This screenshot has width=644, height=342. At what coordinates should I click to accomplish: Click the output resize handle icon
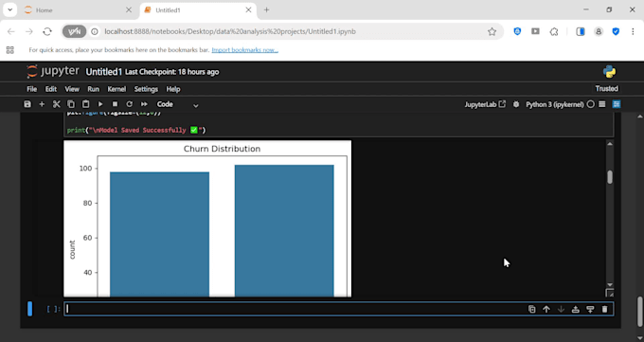(x=610, y=293)
